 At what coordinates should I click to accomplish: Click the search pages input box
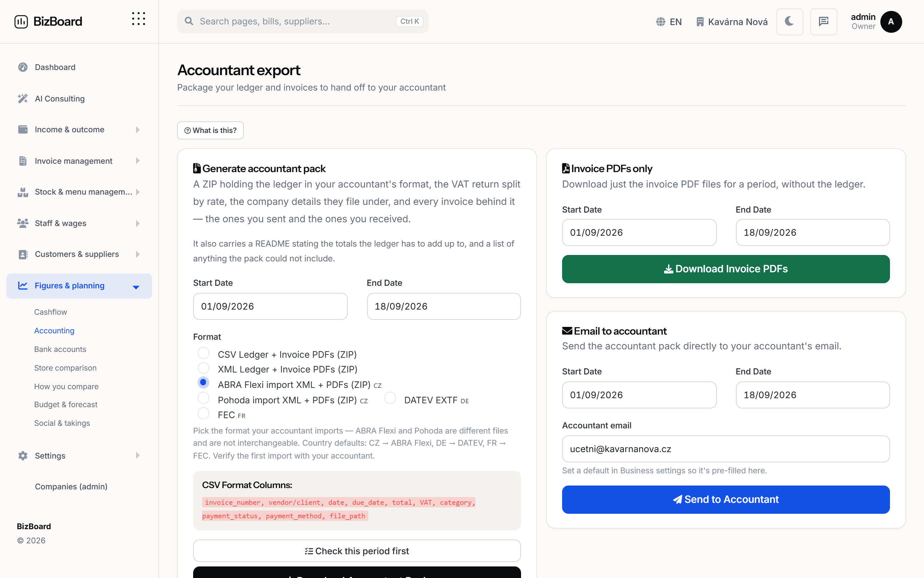[x=303, y=22]
